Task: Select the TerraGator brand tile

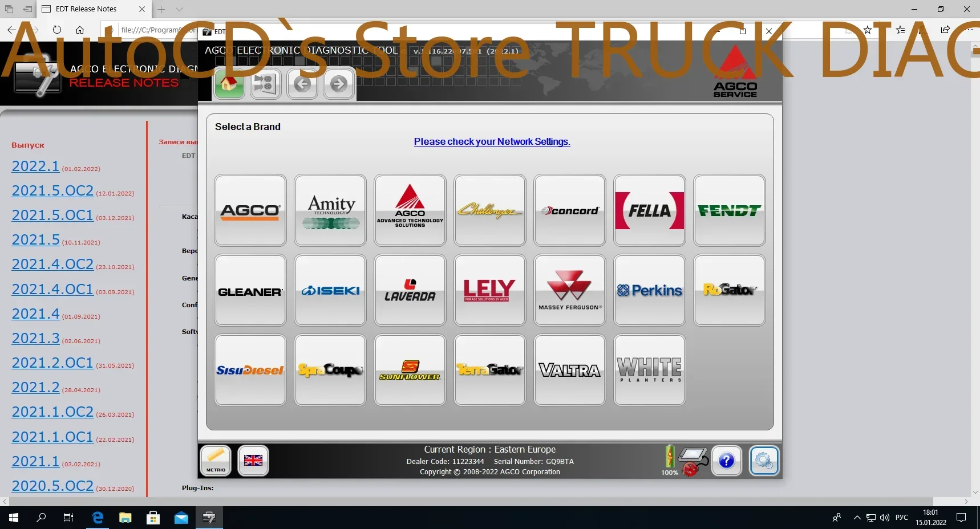Action: tap(490, 370)
